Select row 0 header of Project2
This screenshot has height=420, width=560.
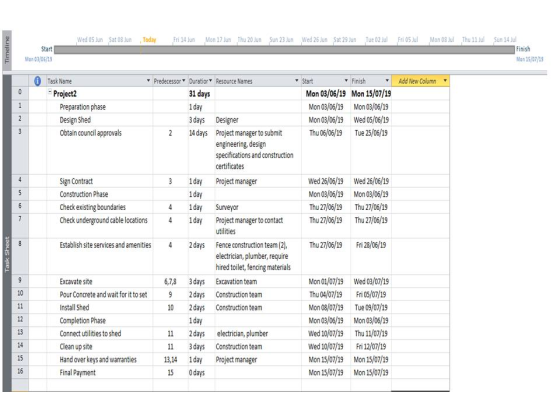pos(20,94)
